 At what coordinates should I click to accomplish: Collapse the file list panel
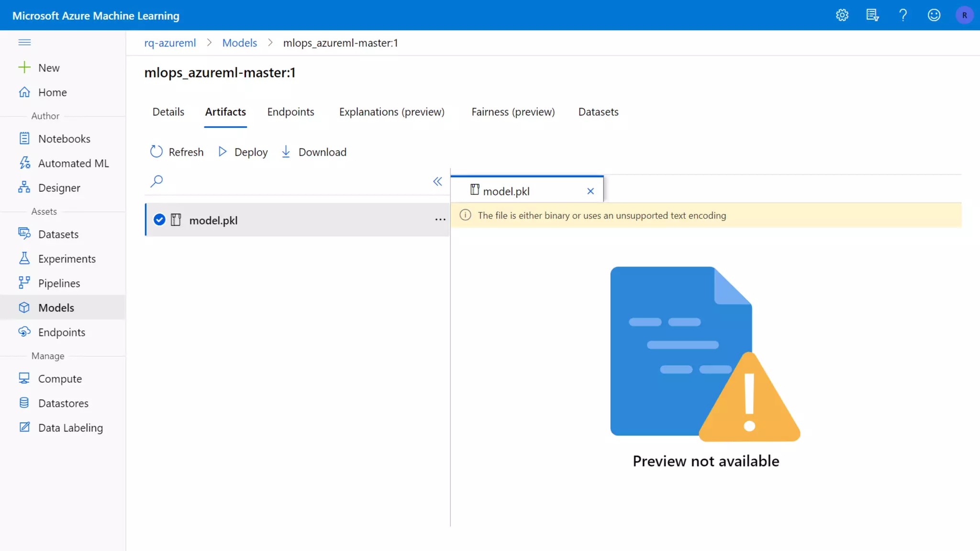coord(437,181)
